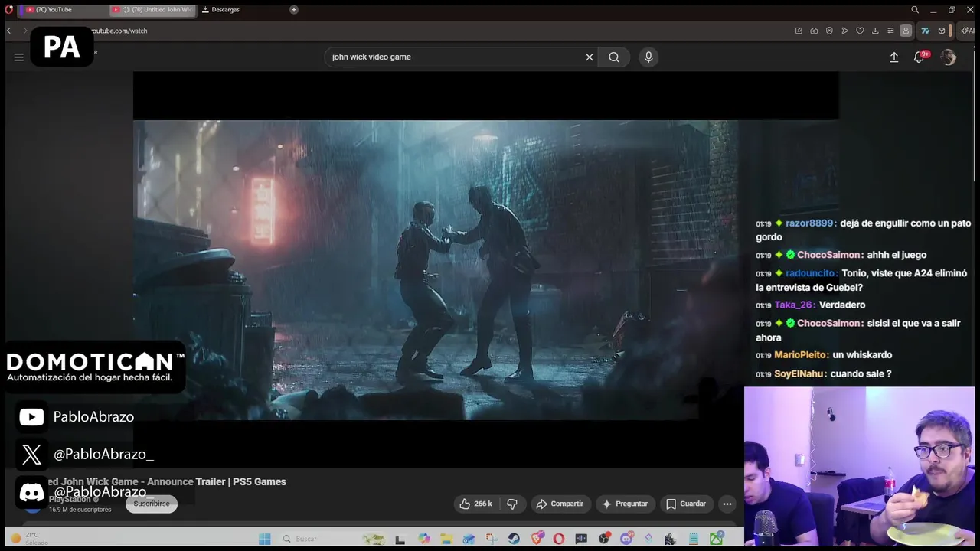Click the trailer title "Announce Trailer | PS5 Games"
This screenshot has width=980, height=551.
pyautogui.click(x=216, y=481)
